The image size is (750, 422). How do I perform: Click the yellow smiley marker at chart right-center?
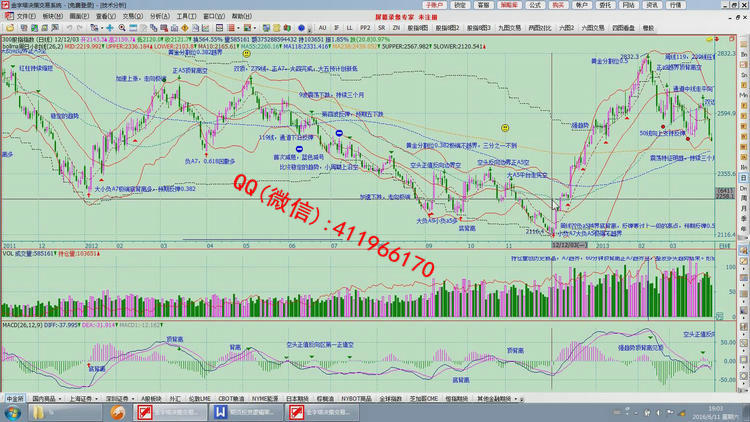505,128
